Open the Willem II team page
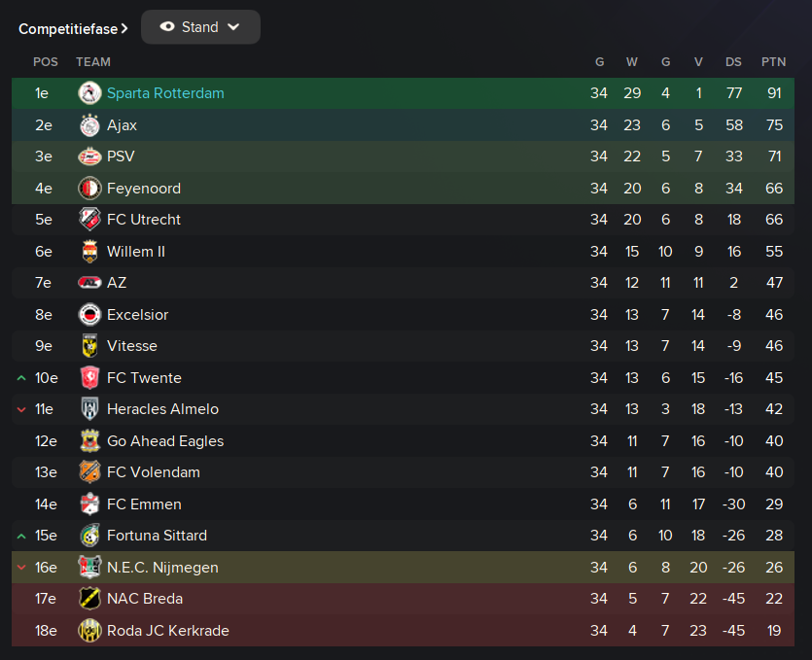The width and height of the screenshot is (812, 660). (136, 252)
